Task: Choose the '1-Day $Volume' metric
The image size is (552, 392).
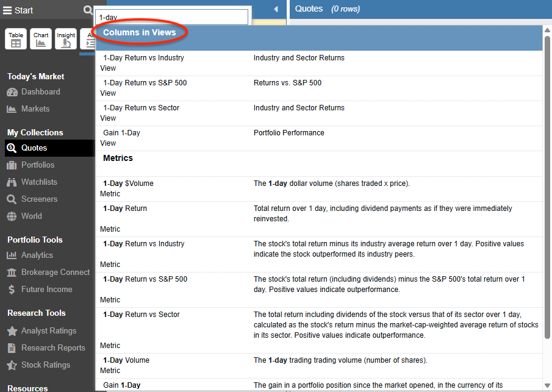Action: [x=319, y=188]
